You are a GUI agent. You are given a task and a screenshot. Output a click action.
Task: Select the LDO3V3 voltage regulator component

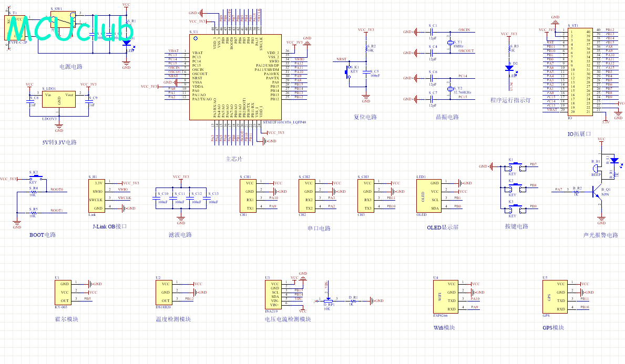[58, 99]
